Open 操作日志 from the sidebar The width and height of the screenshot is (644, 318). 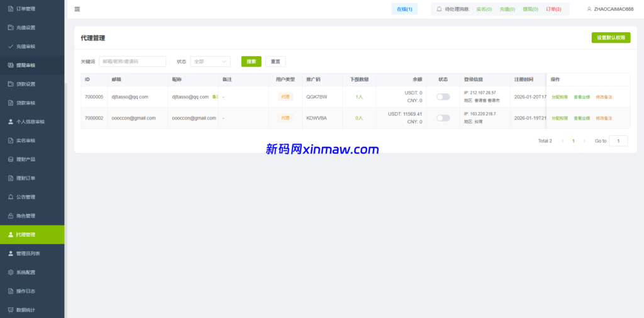32,292
